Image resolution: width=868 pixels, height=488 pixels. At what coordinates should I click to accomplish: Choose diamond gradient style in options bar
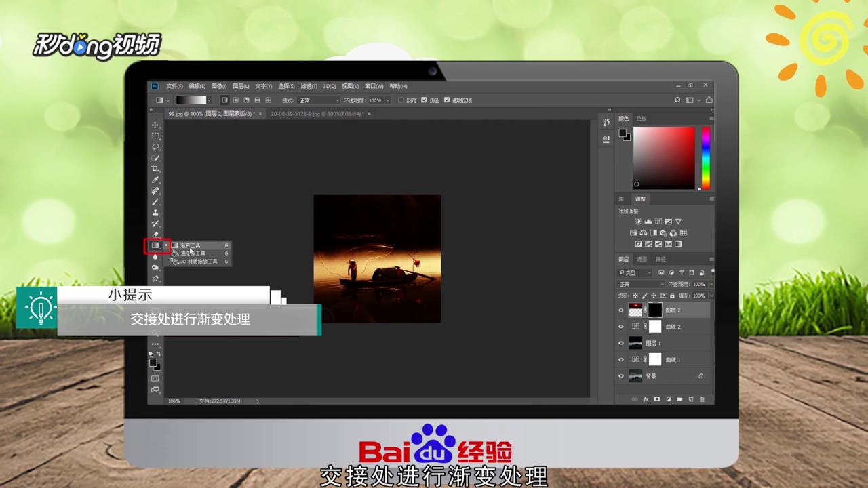(269, 100)
